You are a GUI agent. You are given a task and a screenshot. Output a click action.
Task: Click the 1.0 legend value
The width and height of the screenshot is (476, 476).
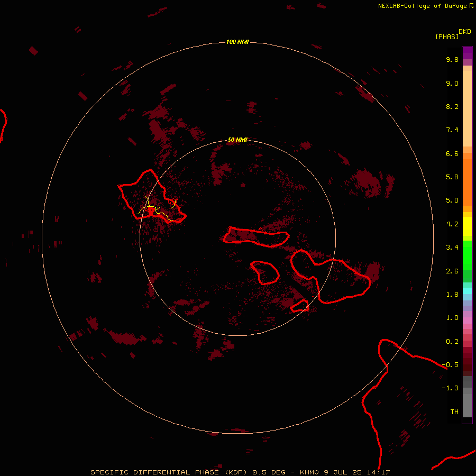(x=452, y=318)
